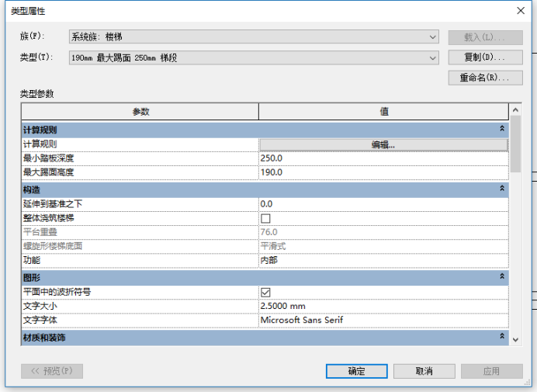Collapse the 计算规则 section
Image resolution: width=537 pixels, height=392 pixels.
pyautogui.click(x=502, y=129)
